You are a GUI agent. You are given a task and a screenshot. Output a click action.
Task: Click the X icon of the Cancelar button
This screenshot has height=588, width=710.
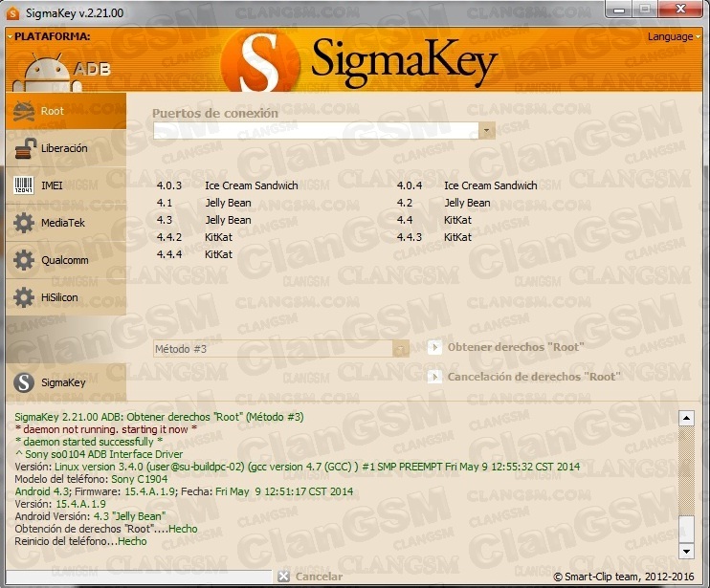click(284, 577)
